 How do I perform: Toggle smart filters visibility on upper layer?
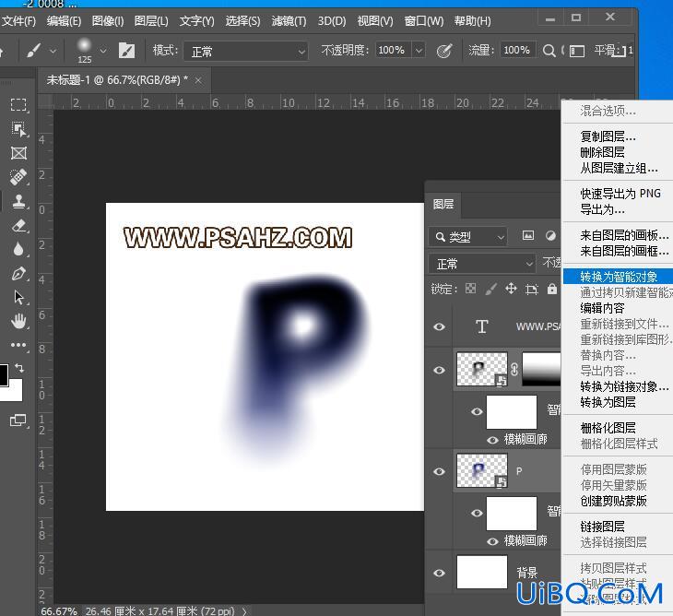click(477, 411)
